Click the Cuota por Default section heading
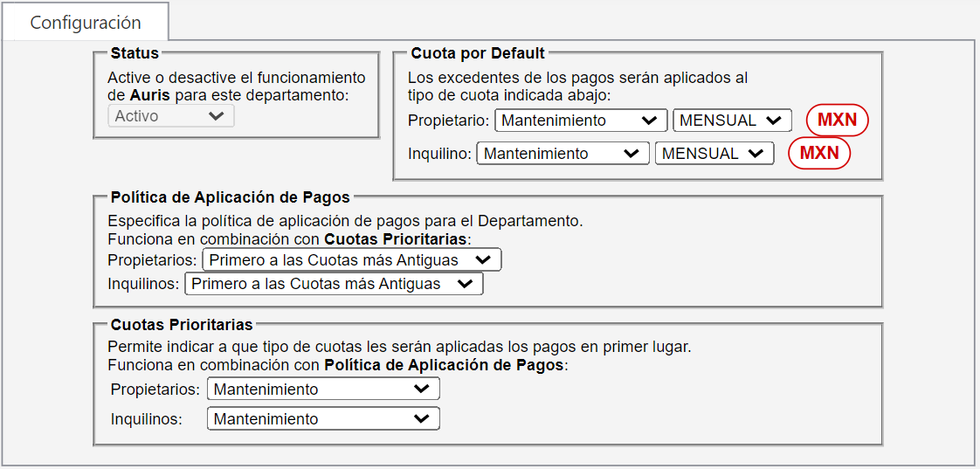The width and height of the screenshot is (980, 469). [478, 54]
